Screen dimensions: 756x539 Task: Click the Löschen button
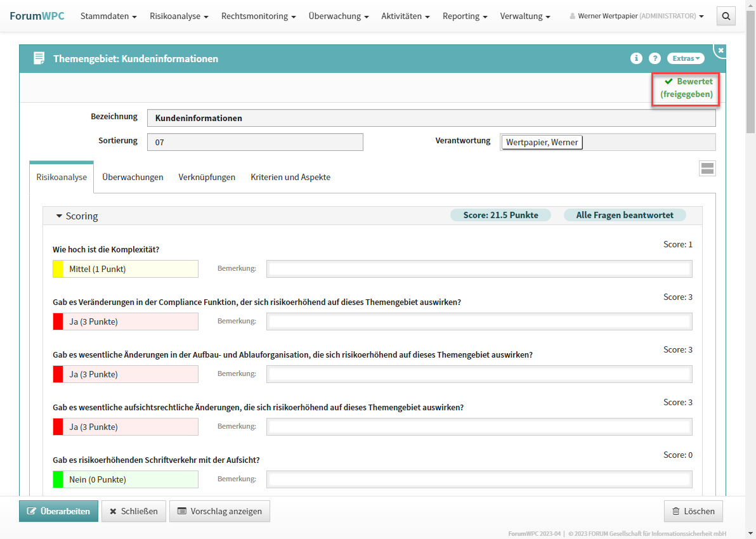click(693, 511)
